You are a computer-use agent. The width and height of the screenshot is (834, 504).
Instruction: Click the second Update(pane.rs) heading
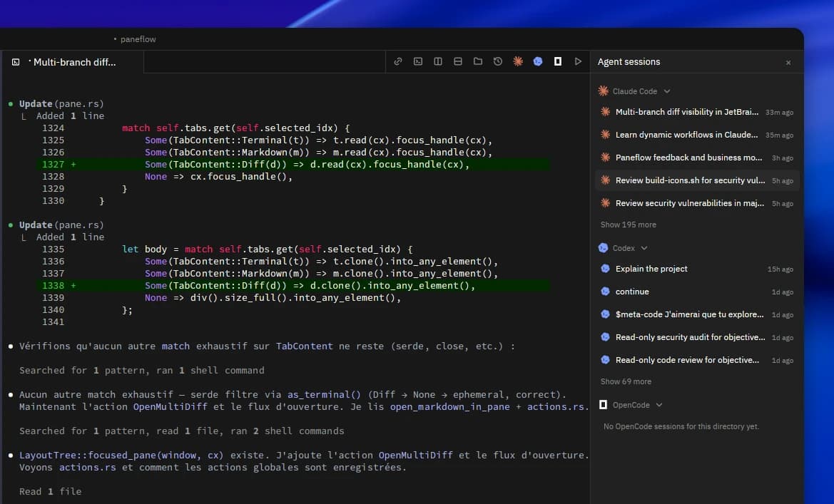coord(61,225)
